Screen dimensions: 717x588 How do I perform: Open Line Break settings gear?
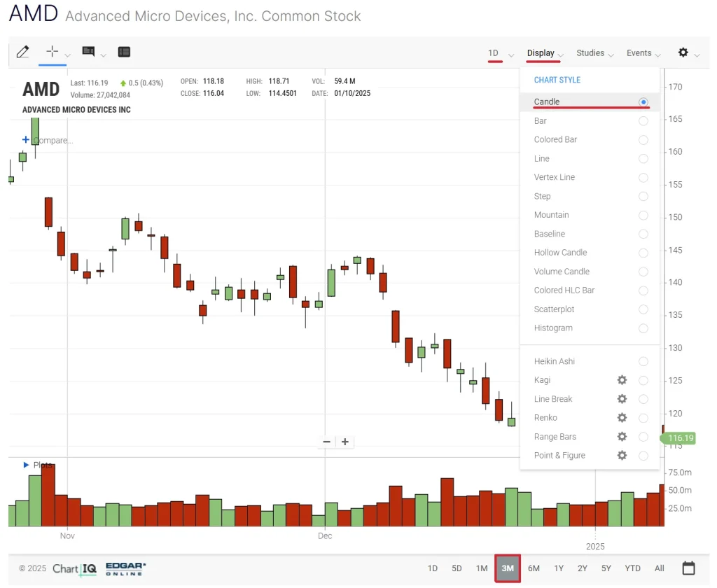click(622, 399)
